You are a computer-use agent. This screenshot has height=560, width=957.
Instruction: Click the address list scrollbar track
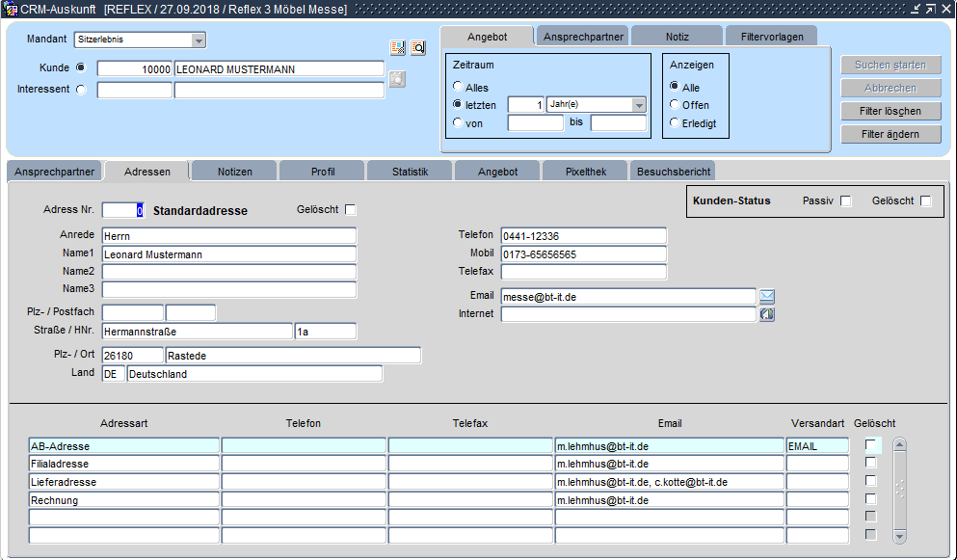pyautogui.click(x=900, y=490)
